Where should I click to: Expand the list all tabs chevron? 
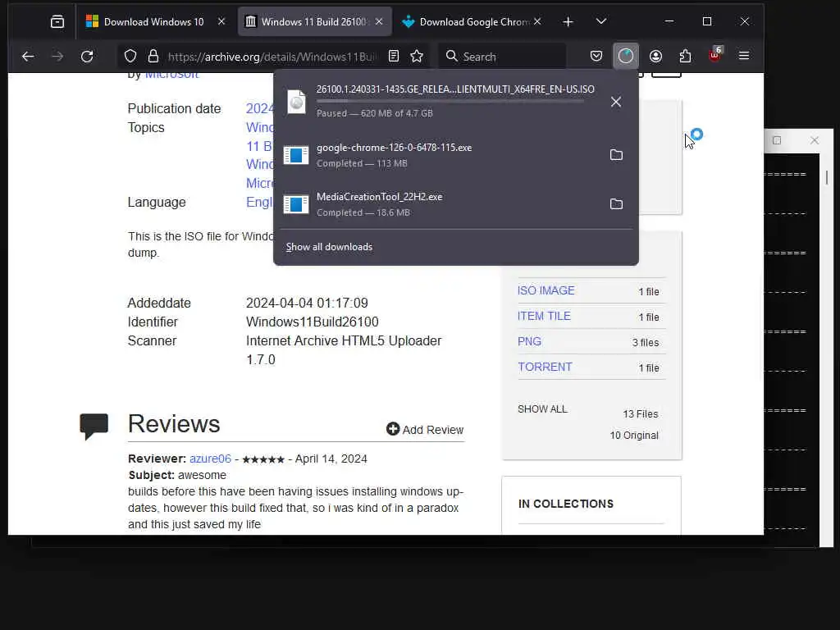click(601, 21)
